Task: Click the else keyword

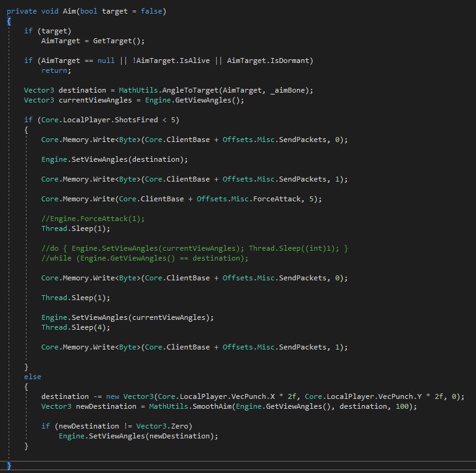Action: pos(33,376)
